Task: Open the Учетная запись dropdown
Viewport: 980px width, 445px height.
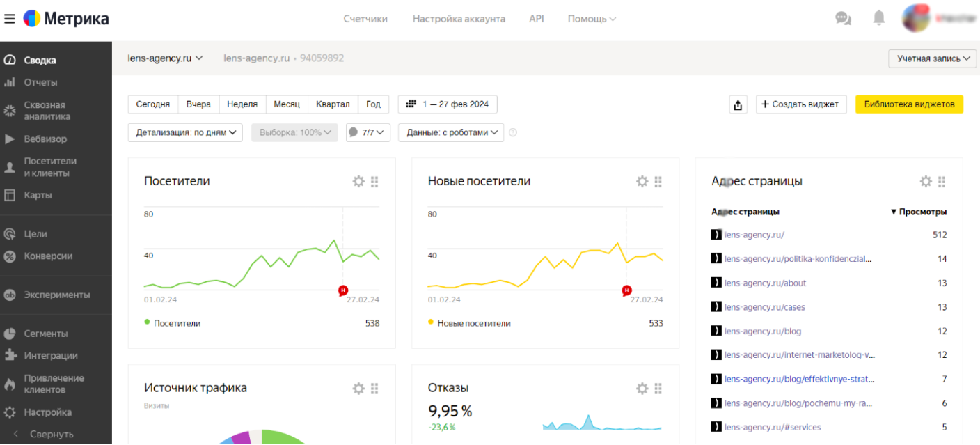Action: pyautogui.click(x=933, y=58)
